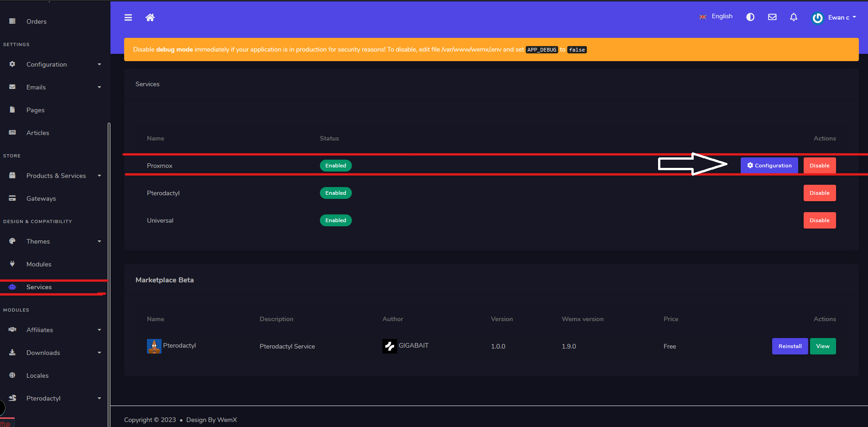868x427 pixels.
Task: Open Services in sidebar
Action: tap(39, 287)
